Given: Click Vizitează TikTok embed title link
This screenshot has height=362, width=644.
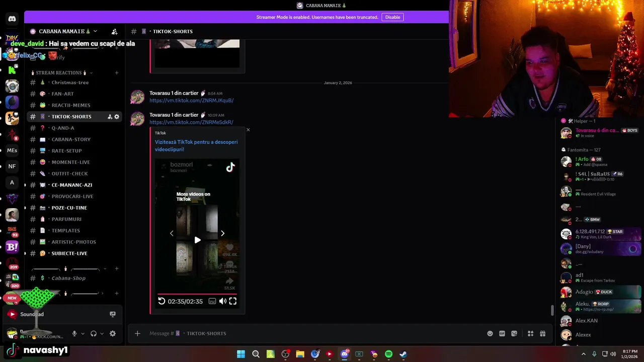Looking at the screenshot, I should click(x=196, y=146).
